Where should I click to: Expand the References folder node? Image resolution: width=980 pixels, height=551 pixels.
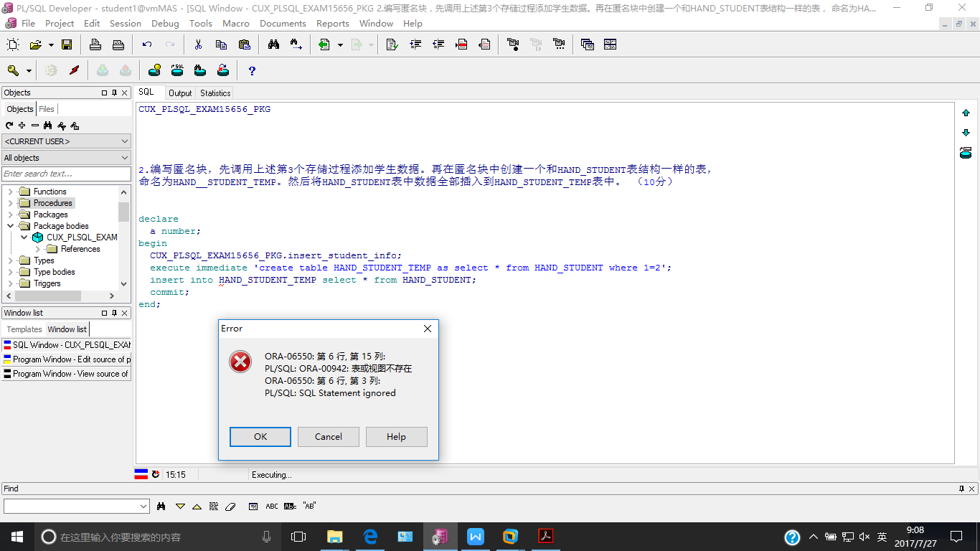click(37, 249)
